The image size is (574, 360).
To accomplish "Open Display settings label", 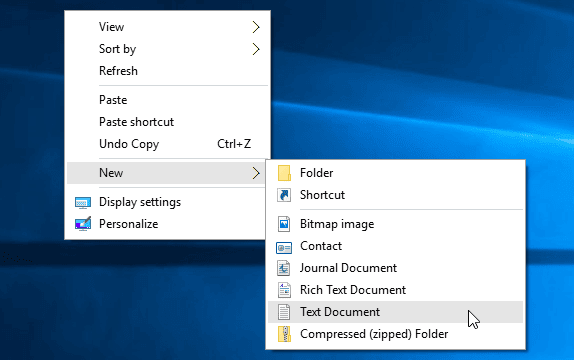I will 140,202.
